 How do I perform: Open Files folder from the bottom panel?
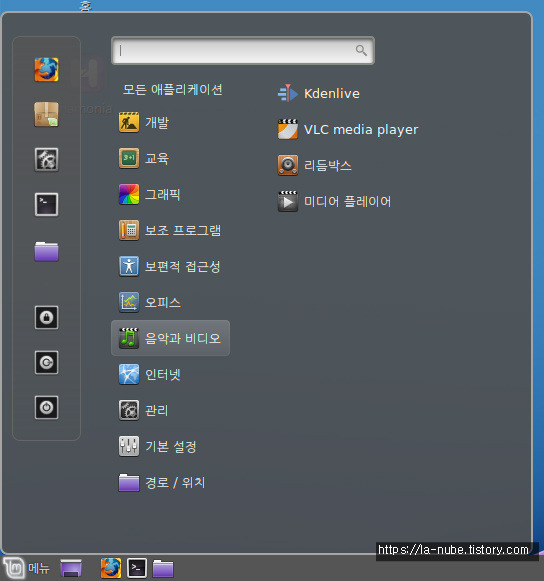coord(163,568)
